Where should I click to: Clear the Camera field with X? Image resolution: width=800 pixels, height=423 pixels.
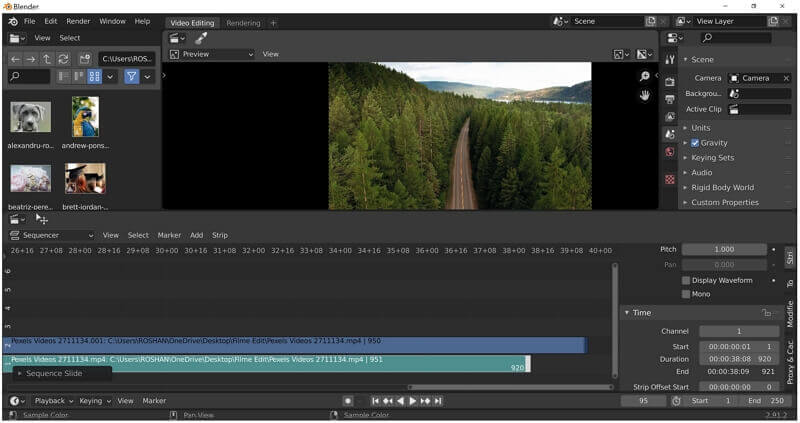[x=786, y=78]
